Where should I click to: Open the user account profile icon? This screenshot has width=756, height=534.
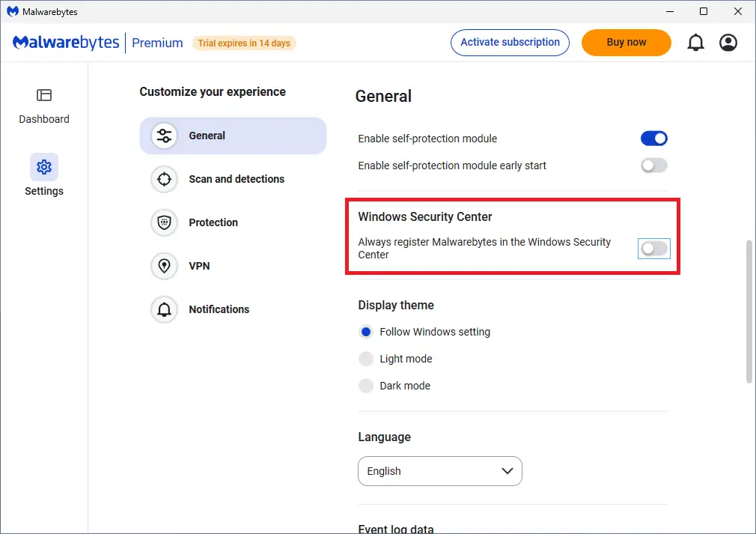pyautogui.click(x=728, y=43)
